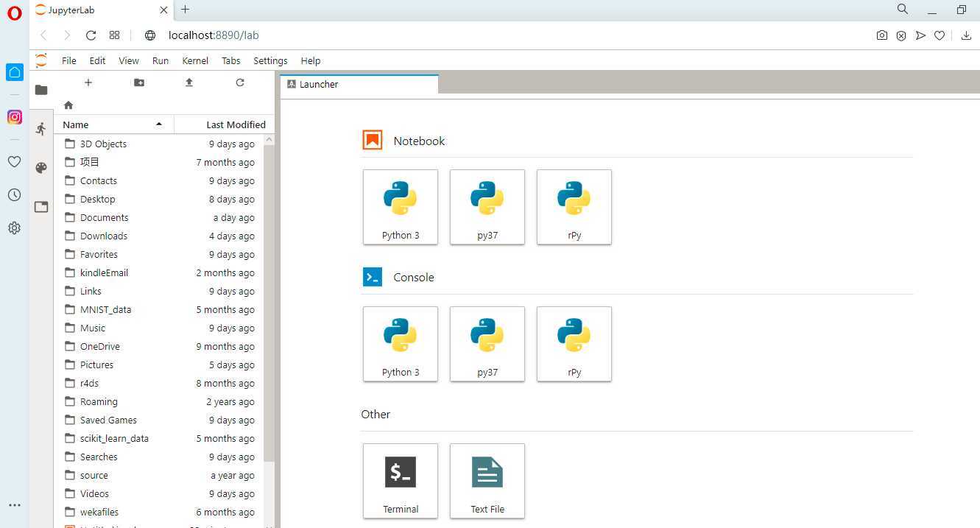This screenshot has width=980, height=528.
Task: Search tabs with magnifier icon
Action: tap(903, 10)
